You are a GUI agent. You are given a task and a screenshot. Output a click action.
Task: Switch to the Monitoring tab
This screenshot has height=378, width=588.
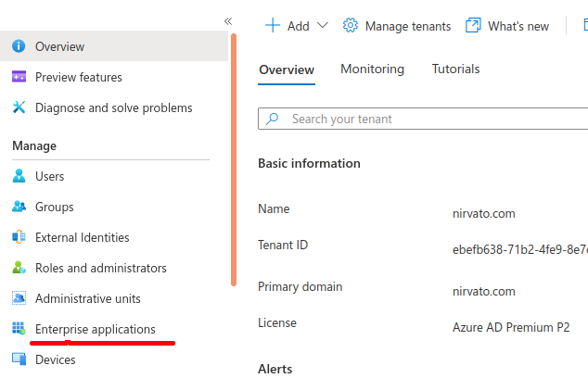tap(373, 69)
